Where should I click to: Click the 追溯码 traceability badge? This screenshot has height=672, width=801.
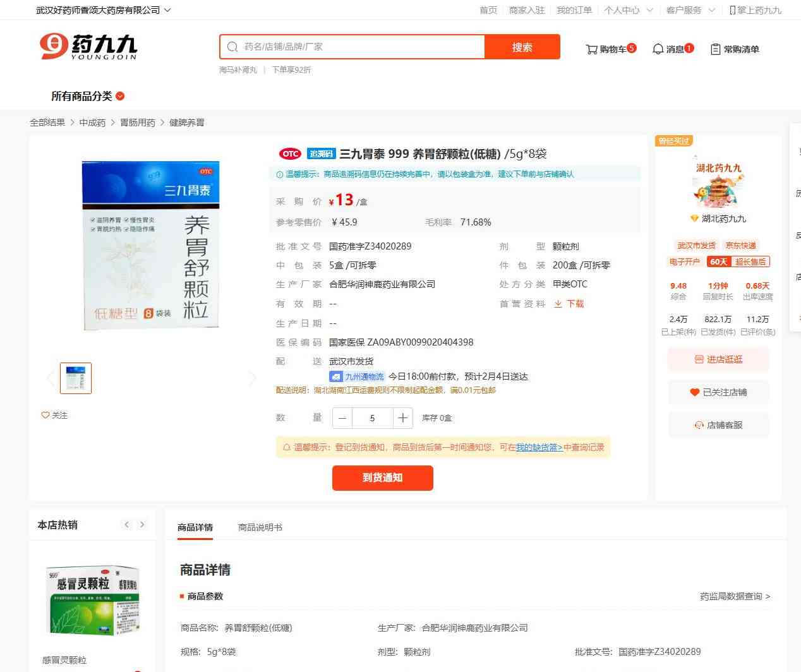tap(321, 153)
